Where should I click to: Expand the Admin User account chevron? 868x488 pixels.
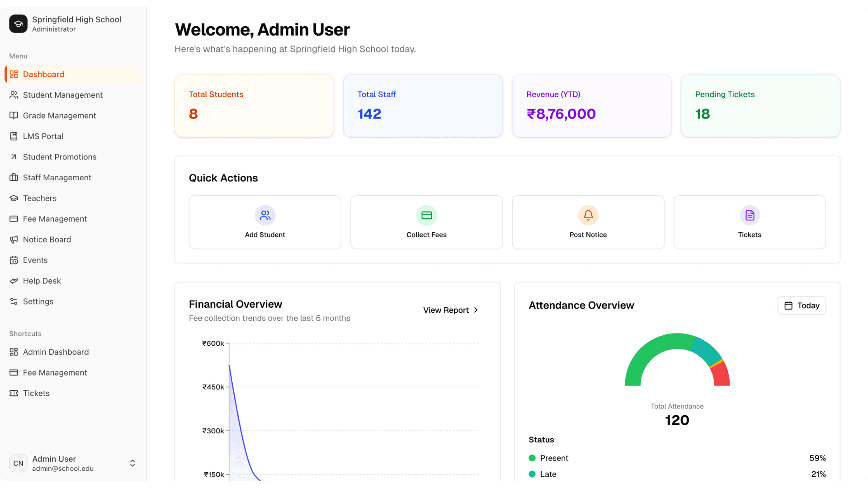click(x=132, y=463)
